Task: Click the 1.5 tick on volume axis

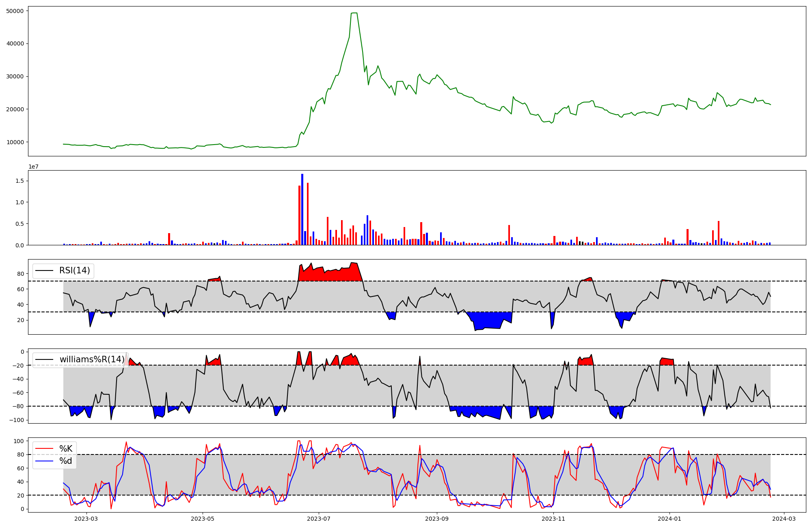Action: tap(20, 181)
